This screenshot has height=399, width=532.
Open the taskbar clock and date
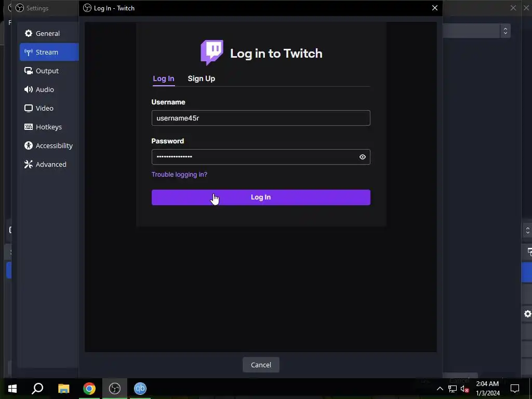(487, 389)
